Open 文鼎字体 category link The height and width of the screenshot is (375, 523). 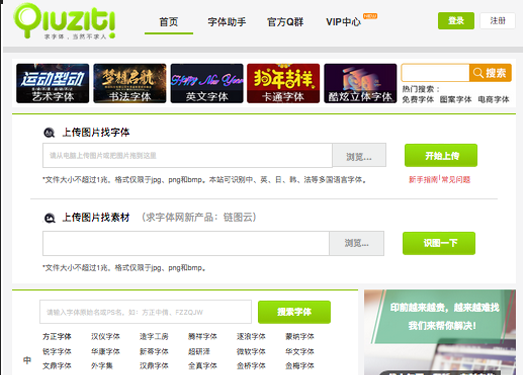(x=57, y=366)
